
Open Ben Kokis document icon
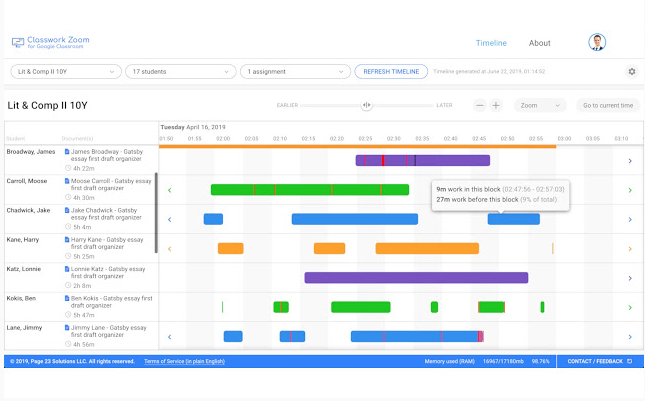pyautogui.click(x=67, y=298)
